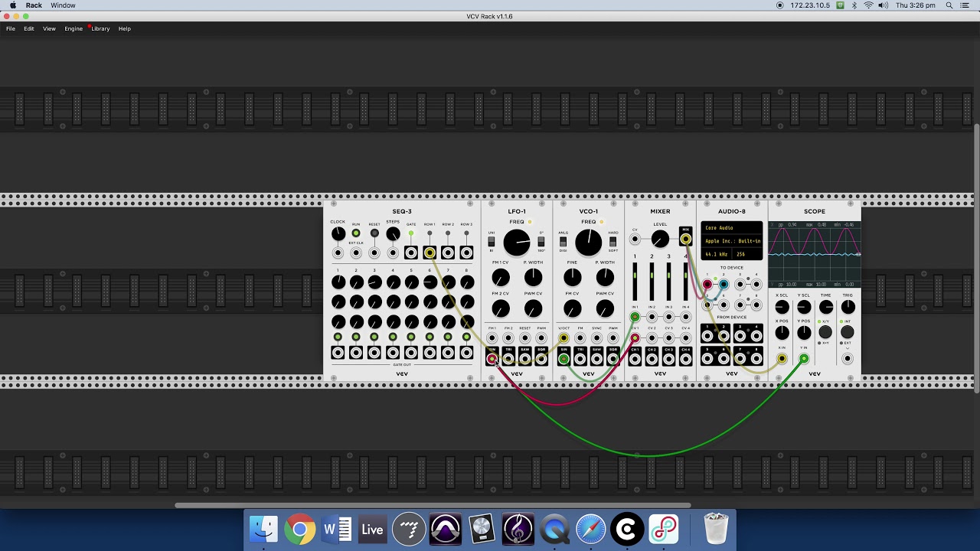Viewport: 980px width, 551px height.
Task: Click the MIXER channel 1 fader
Action: pyautogui.click(x=635, y=281)
